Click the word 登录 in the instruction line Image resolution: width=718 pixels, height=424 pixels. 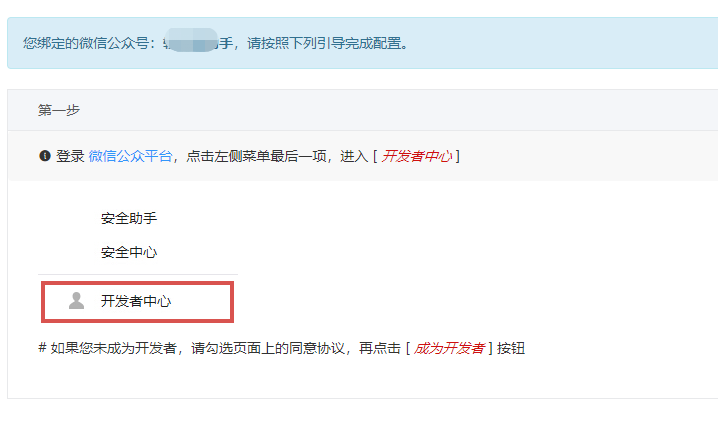pyautogui.click(x=70, y=156)
